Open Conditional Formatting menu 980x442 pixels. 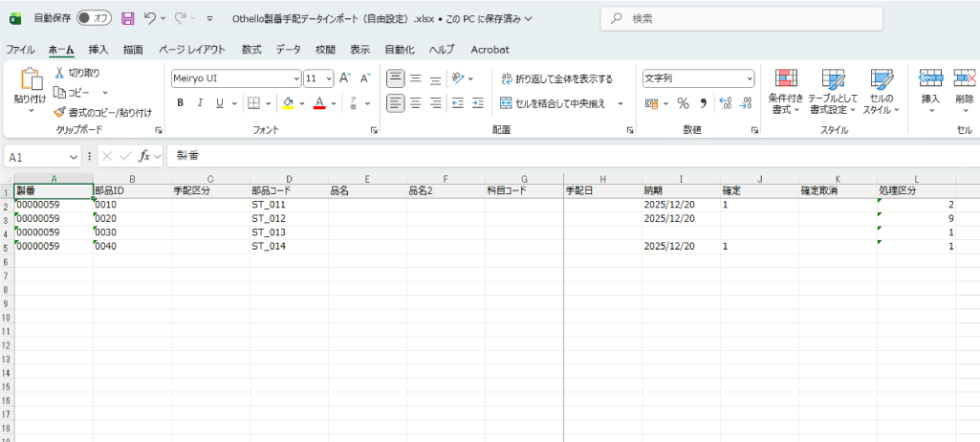coord(785,92)
